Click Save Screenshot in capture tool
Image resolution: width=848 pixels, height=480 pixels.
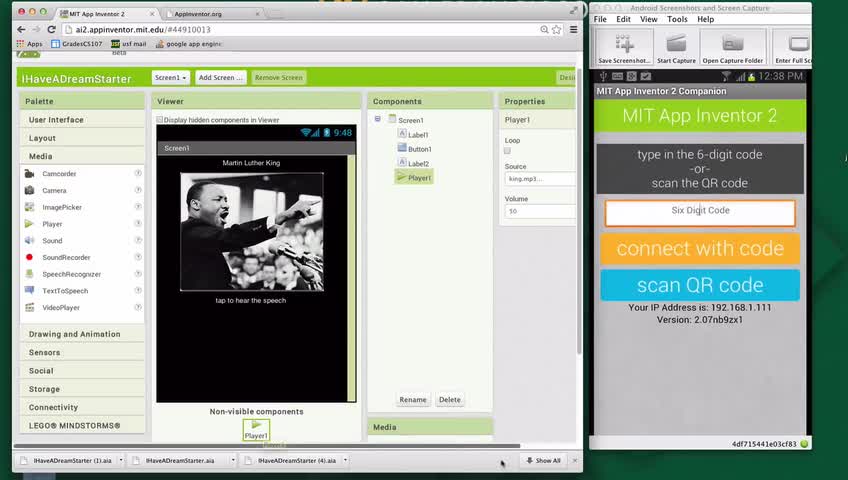coord(624,48)
